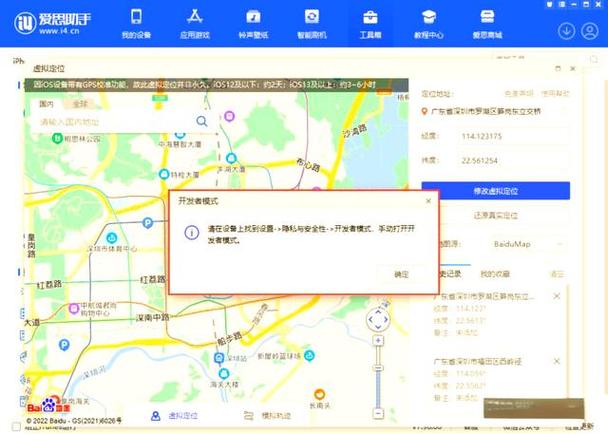
Task: Switch to the 全球 map tab
Action: (80, 104)
